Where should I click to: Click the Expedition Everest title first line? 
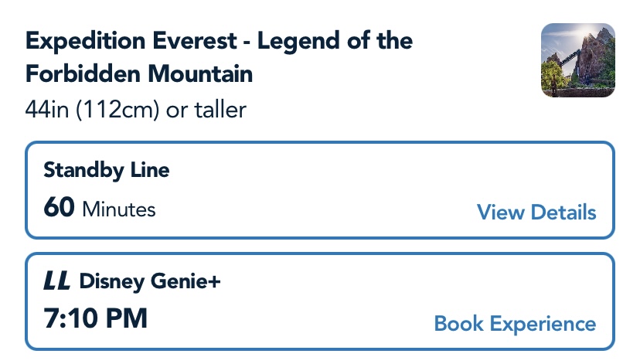click(x=219, y=41)
